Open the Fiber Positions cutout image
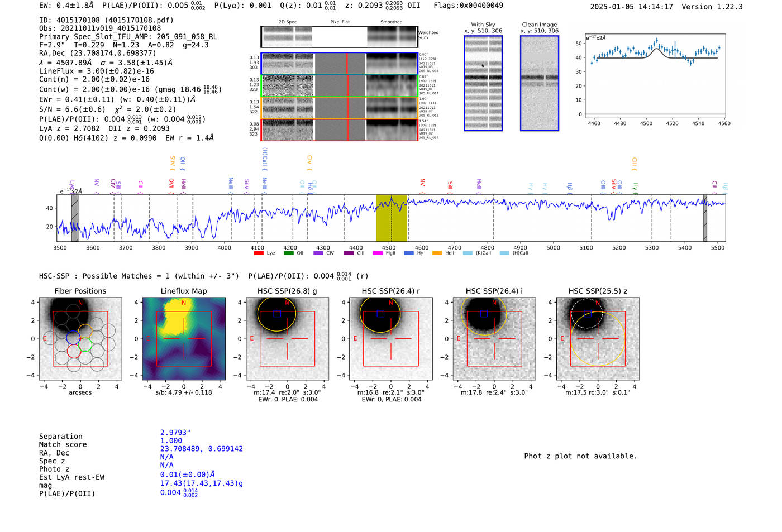 pyautogui.click(x=80, y=339)
